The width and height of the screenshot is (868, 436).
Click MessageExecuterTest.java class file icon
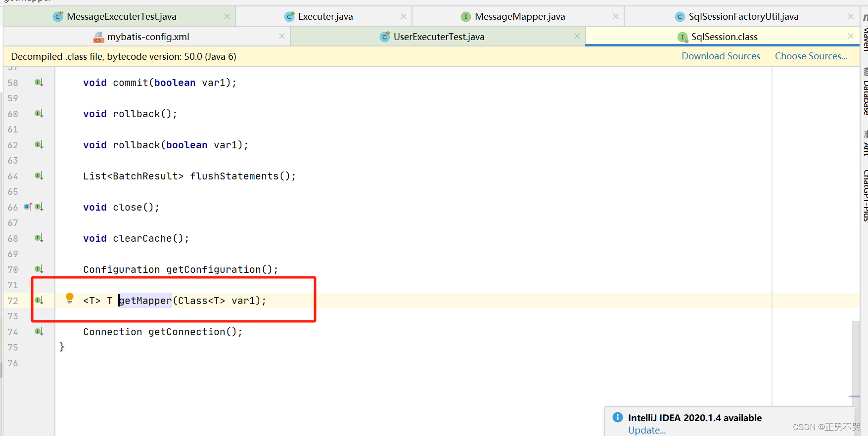coord(58,16)
